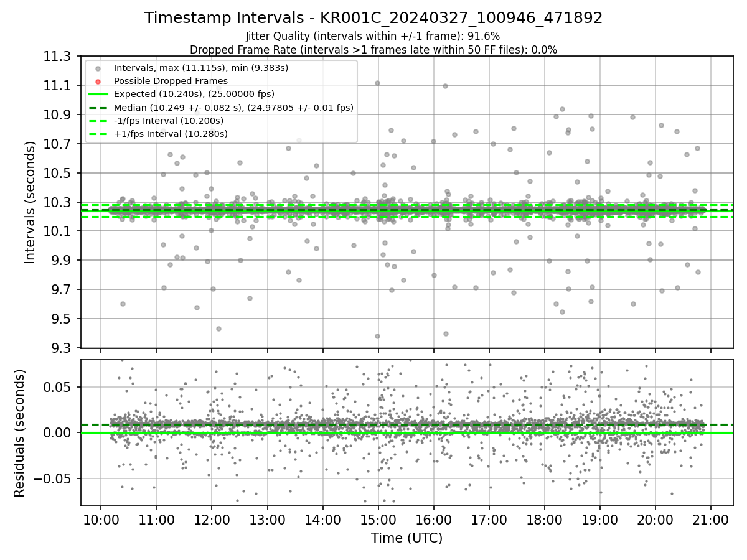Viewport: 747px width, 560px height.
Task: Click the '11.3' y-axis tick label
Action: click(57, 57)
